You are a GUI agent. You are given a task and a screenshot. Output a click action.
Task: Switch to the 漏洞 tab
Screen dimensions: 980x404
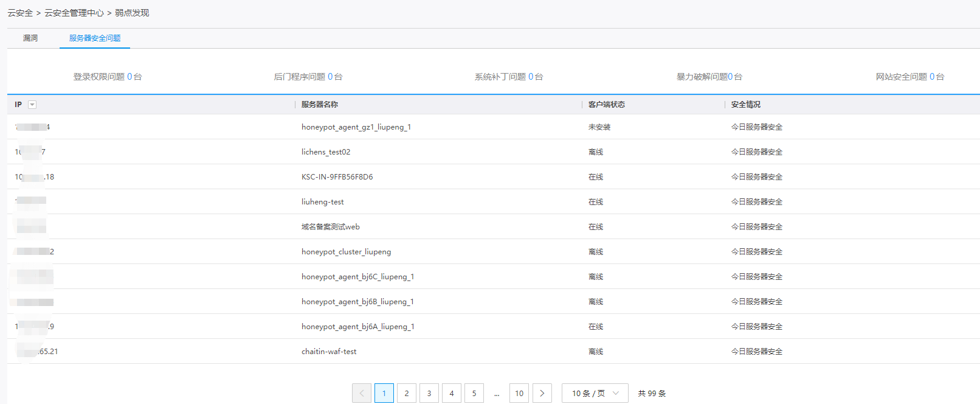click(30, 38)
